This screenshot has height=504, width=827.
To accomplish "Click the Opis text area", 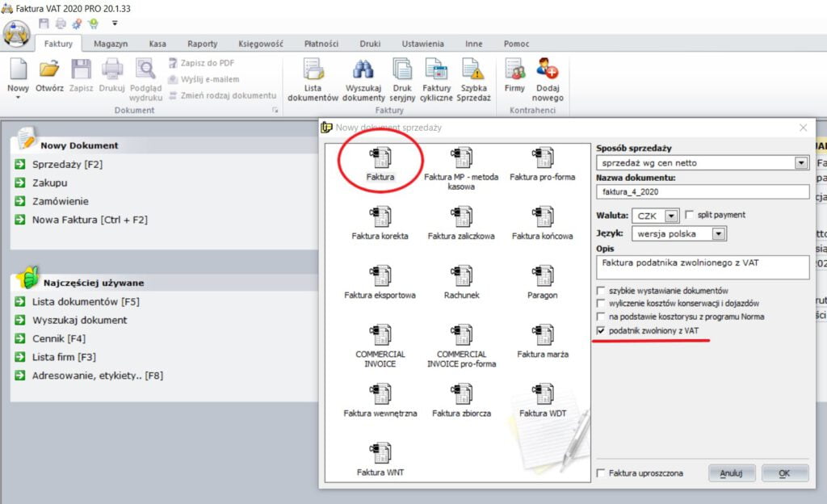I will click(703, 267).
